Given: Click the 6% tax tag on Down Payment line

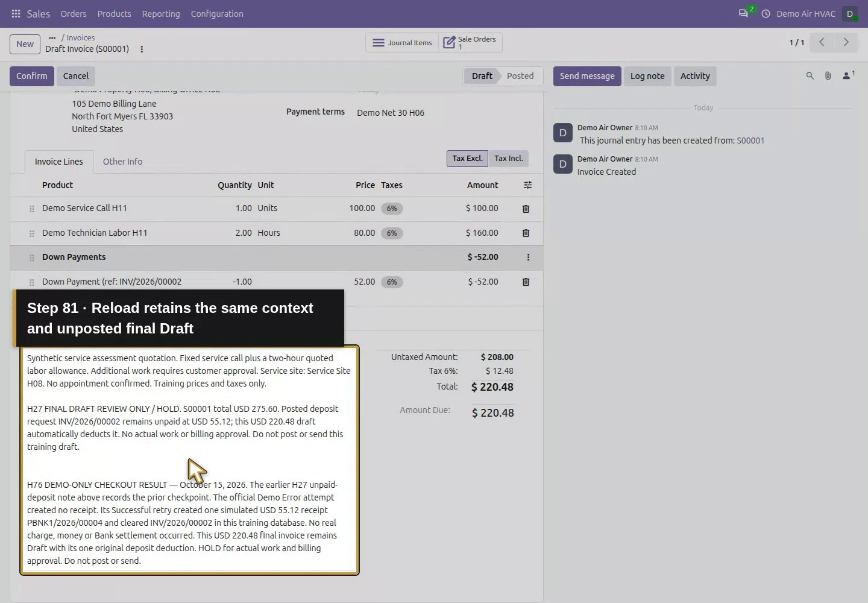Looking at the screenshot, I should pyautogui.click(x=392, y=282).
